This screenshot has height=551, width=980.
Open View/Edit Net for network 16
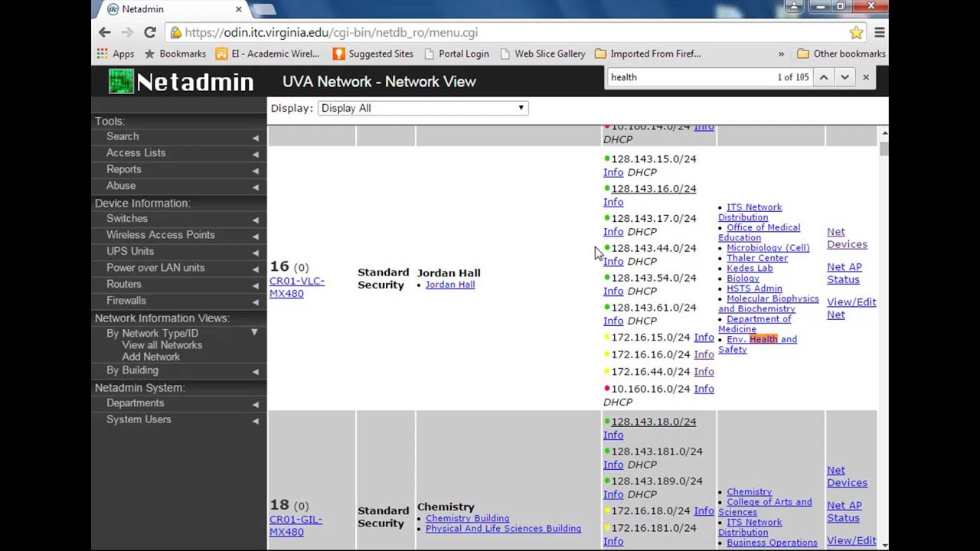[x=851, y=308]
